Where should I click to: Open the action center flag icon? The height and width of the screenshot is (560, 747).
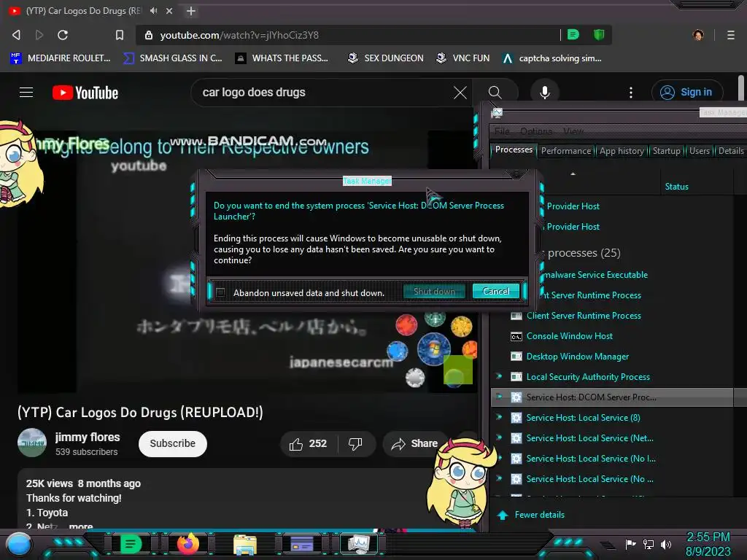tap(631, 544)
